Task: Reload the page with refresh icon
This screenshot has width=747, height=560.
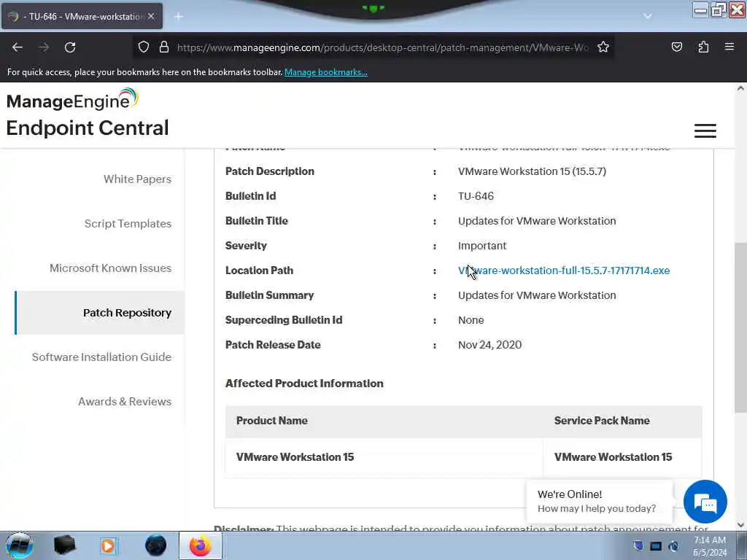Action: click(x=70, y=47)
